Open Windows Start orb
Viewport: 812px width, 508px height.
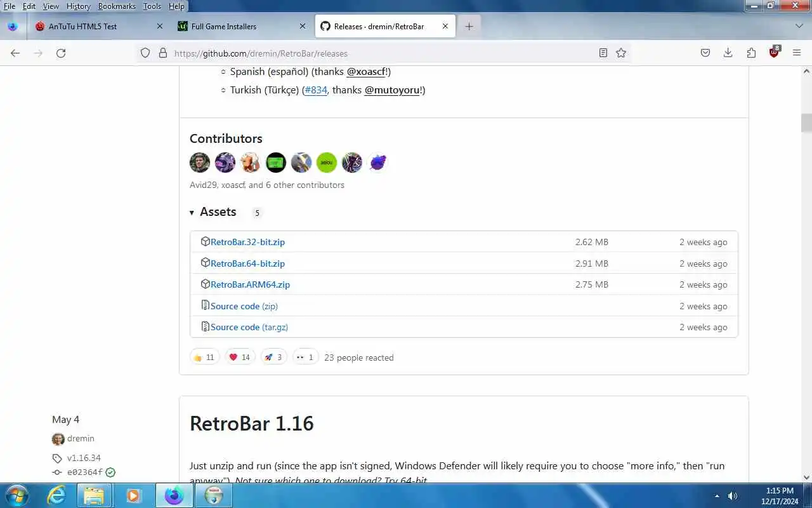[16, 495]
